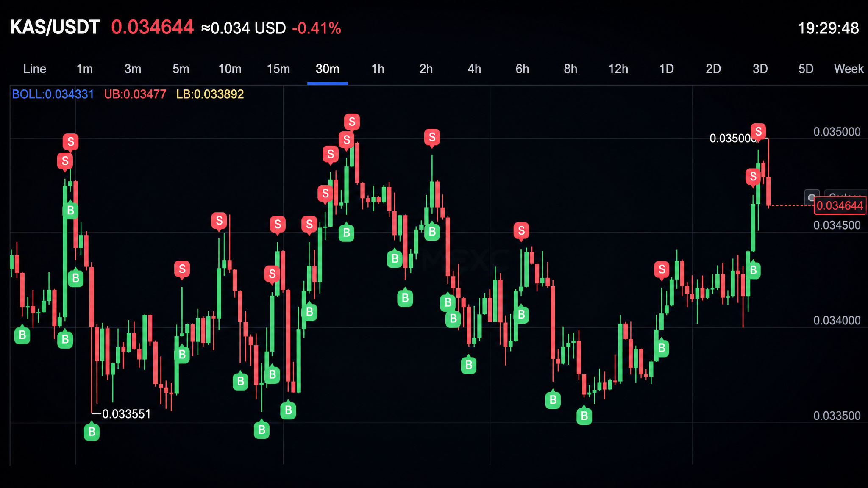Select the 8h timeframe

pos(570,69)
